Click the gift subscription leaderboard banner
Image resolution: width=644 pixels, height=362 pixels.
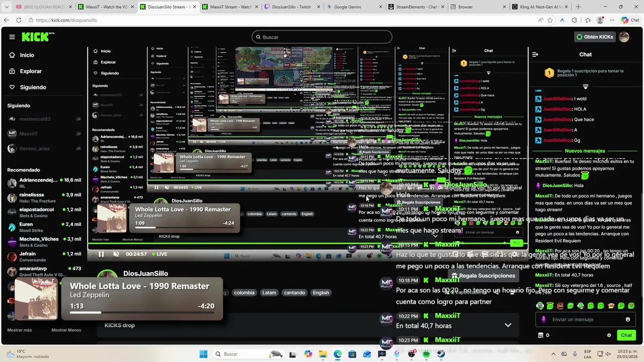point(585,73)
